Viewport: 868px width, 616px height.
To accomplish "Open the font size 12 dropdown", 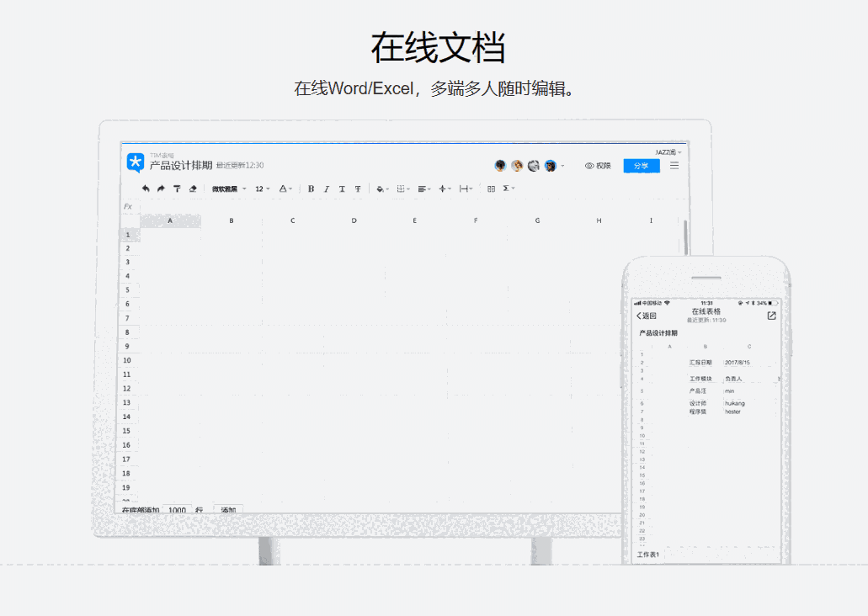I will click(263, 189).
